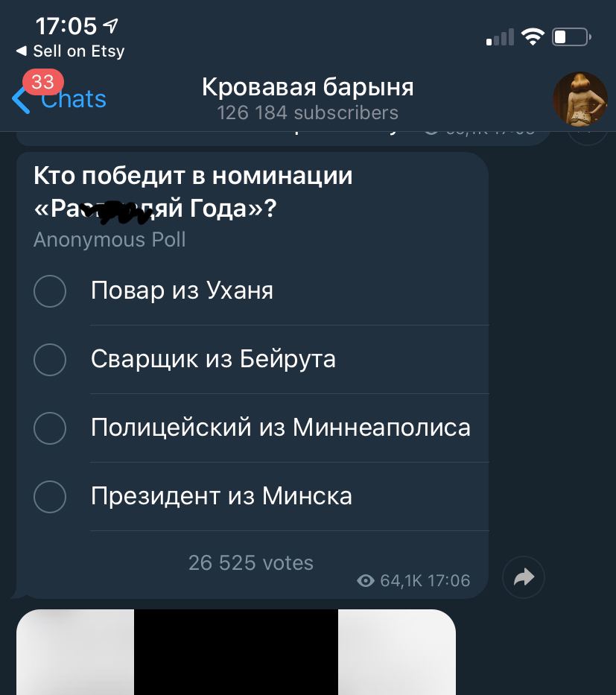Image resolution: width=616 pixels, height=695 pixels.
Task: Select radio option Повар из Уханя
Action: tap(50, 291)
